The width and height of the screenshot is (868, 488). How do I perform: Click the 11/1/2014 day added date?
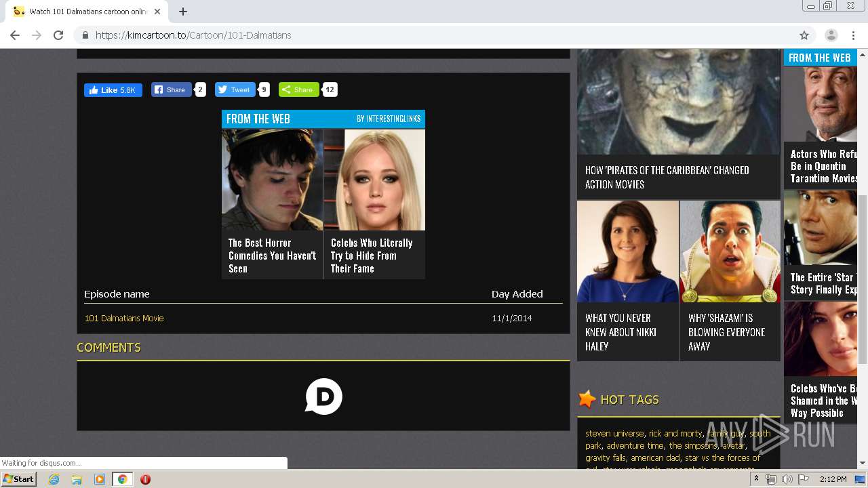(x=512, y=318)
